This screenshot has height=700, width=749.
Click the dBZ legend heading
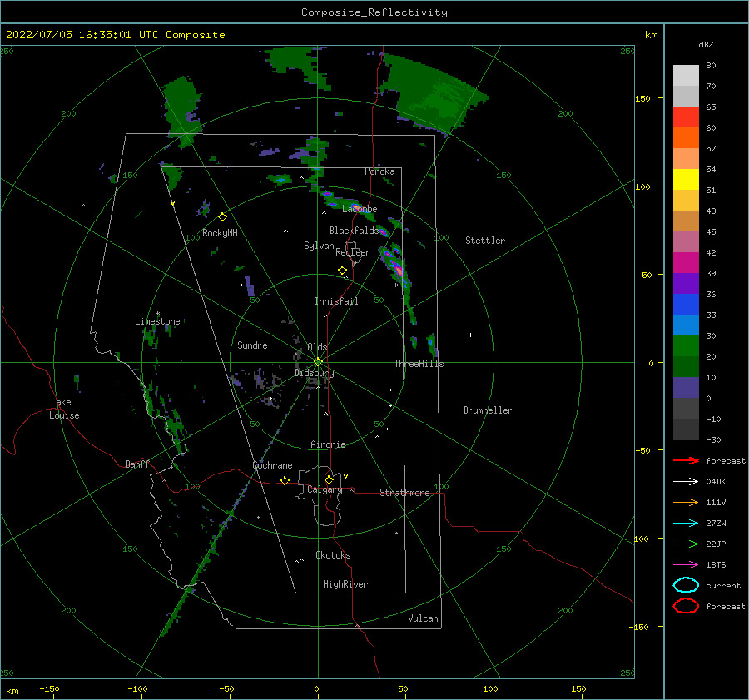tap(706, 44)
